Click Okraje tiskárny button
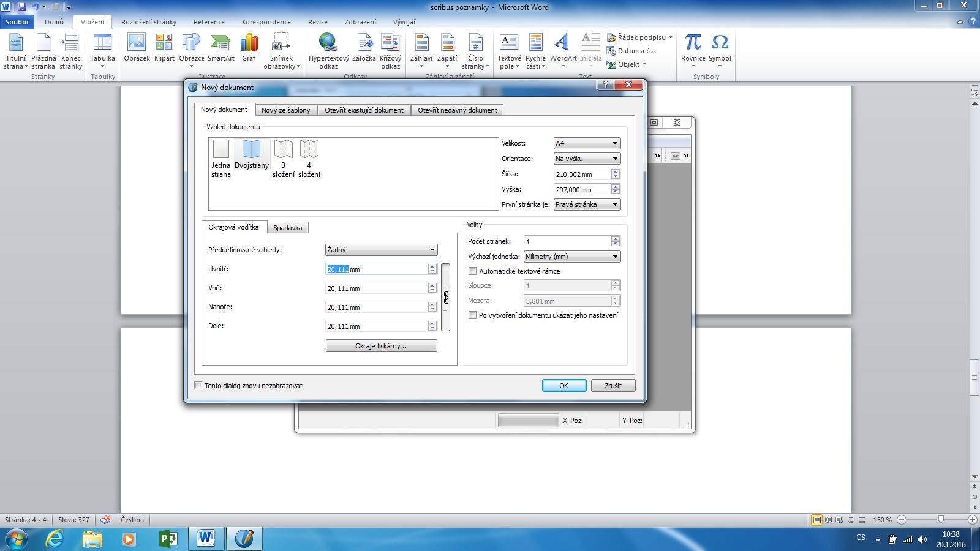Image resolution: width=980 pixels, height=551 pixels. coord(381,346)
